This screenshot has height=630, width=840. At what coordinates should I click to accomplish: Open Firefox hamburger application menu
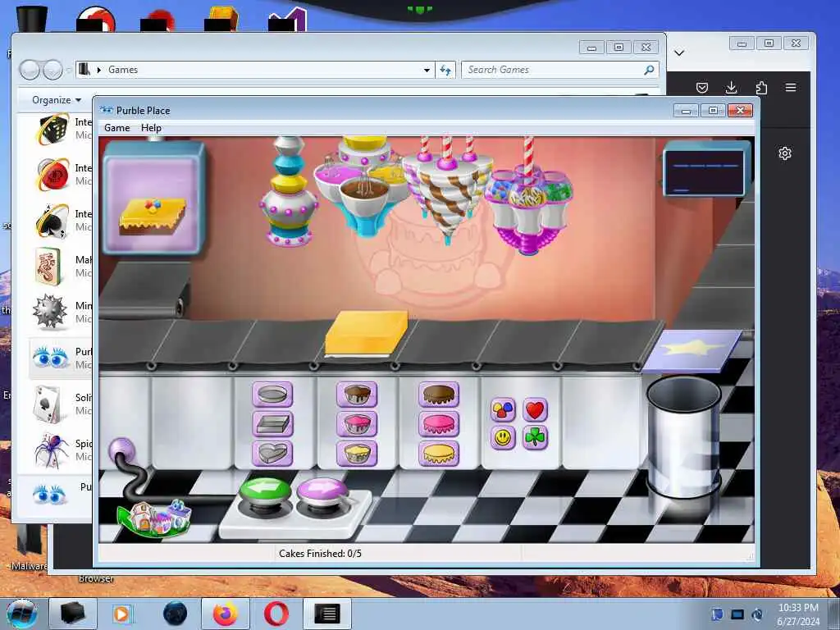pyautogui.click(x=791, y=87)
